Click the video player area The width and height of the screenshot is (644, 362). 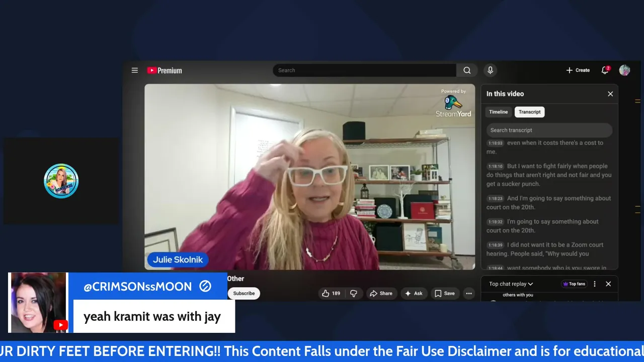[310, 176]
